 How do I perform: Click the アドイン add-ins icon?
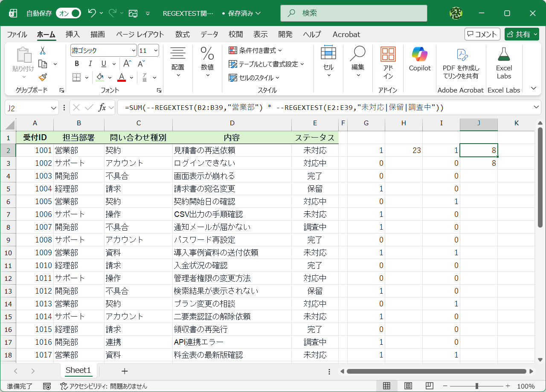click(x=388, y=62)
